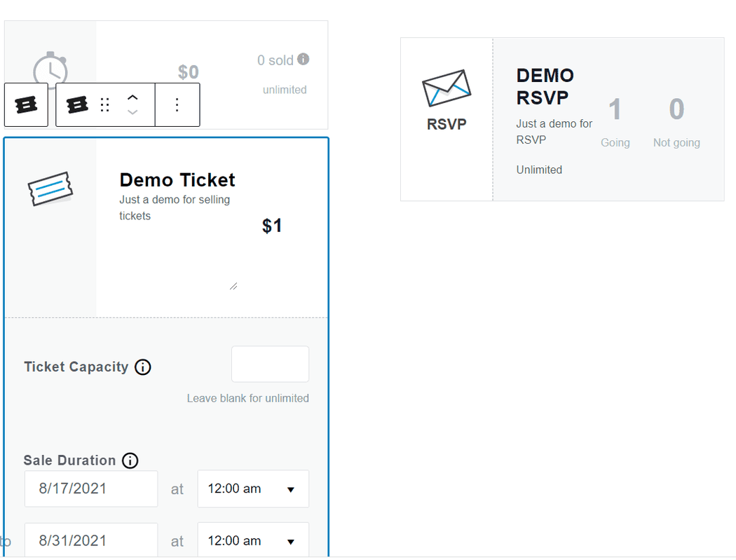
Task: Open the sale end time dropdown
Action: (x=253, y=541)
